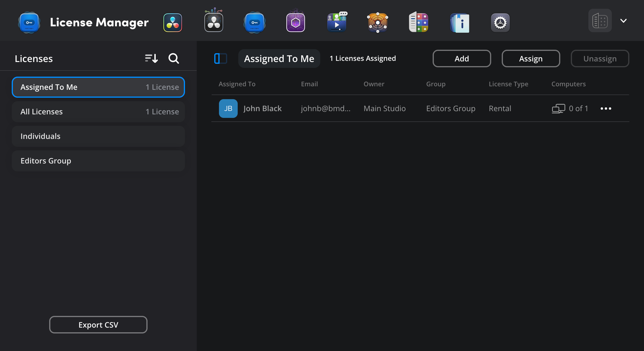This screenshot has height=351, width=644.
Task: Click the 0 of 1 computers value
Action: coord(578,108)
